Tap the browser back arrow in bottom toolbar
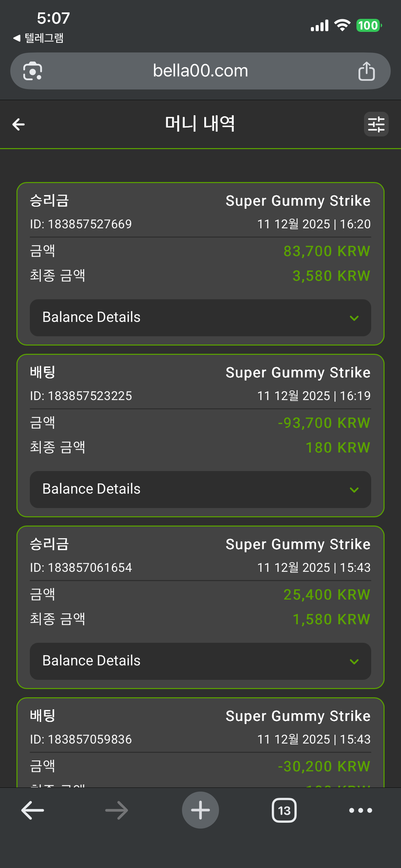This screenshot has height=868, width=401. pyautogui.click(x=33, y=810)
